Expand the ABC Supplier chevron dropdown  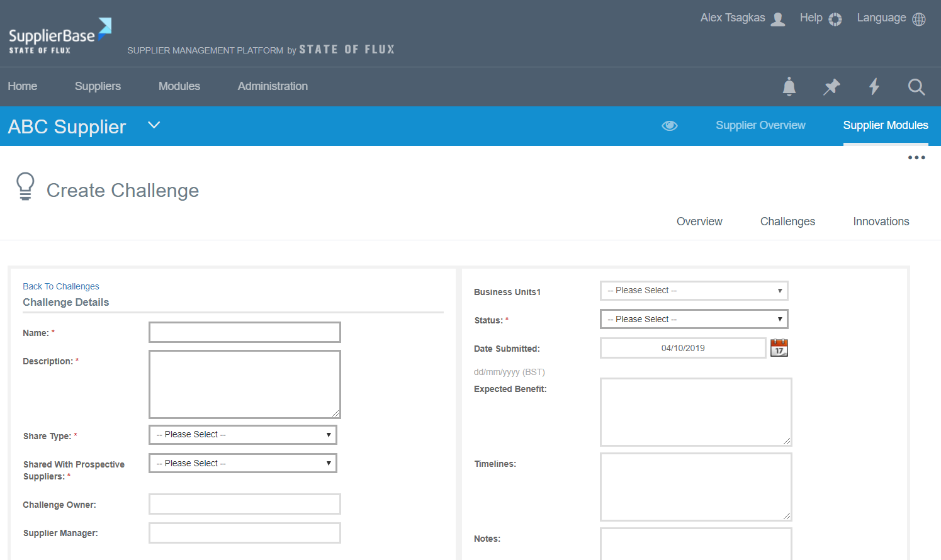pyautogui.click(x=154, y=125)
